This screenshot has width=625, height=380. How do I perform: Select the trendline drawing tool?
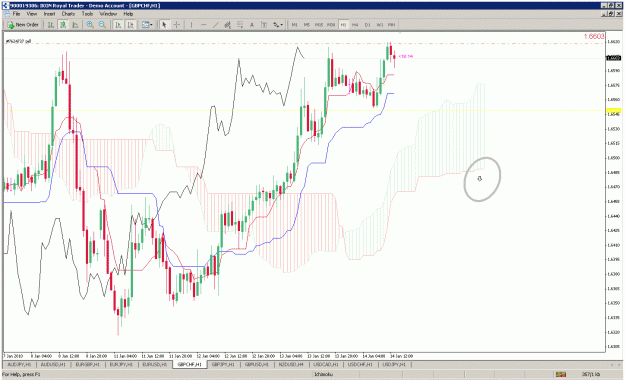216,25
